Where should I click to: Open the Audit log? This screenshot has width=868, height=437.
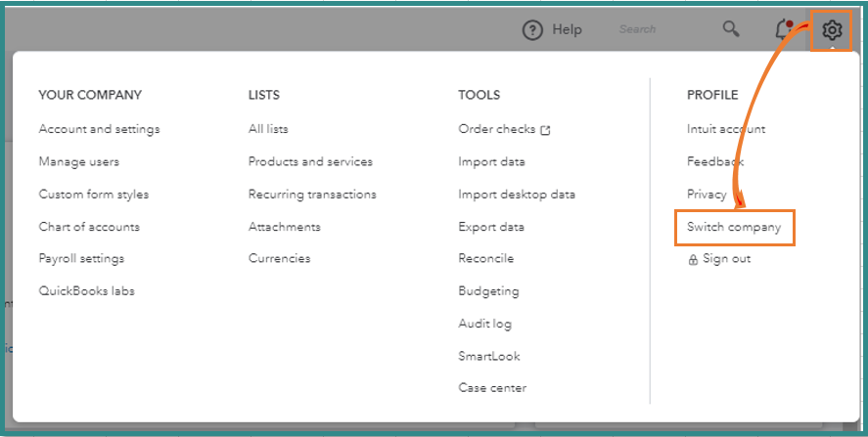coord(484,324)
